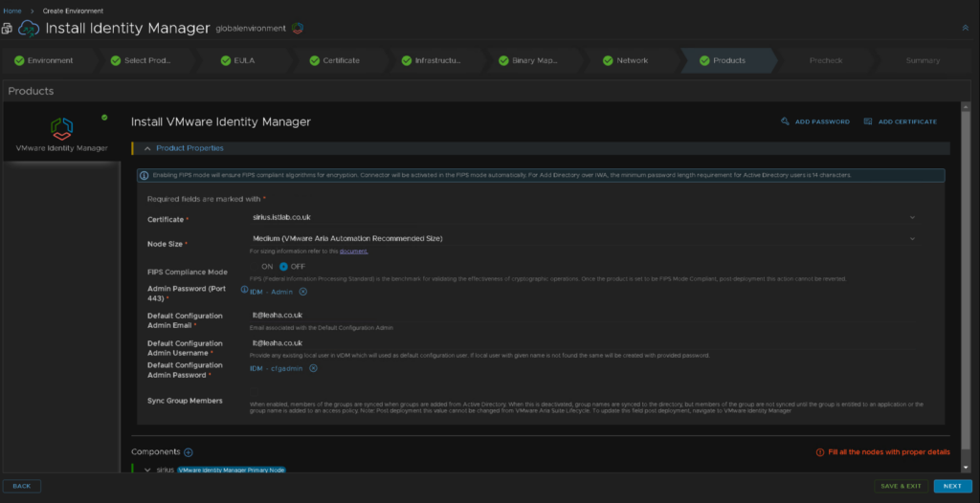Click the info icon in FIPS banner
Viewport: 980px width, 503px height.
pos(145,176)
